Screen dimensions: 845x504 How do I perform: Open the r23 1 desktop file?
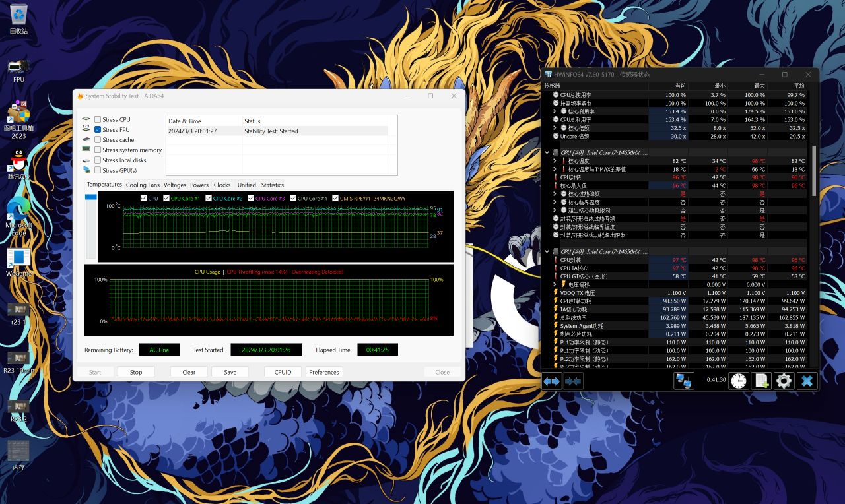coord(18,313)
